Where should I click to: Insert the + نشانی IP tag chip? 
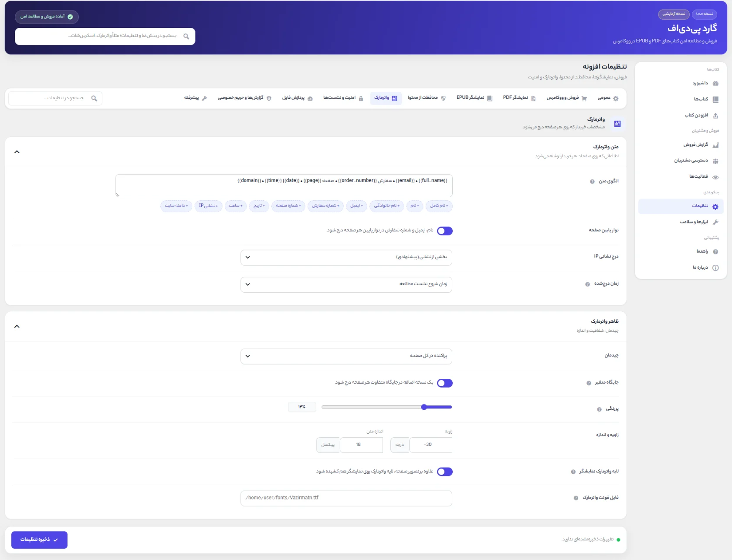point(208,206)
